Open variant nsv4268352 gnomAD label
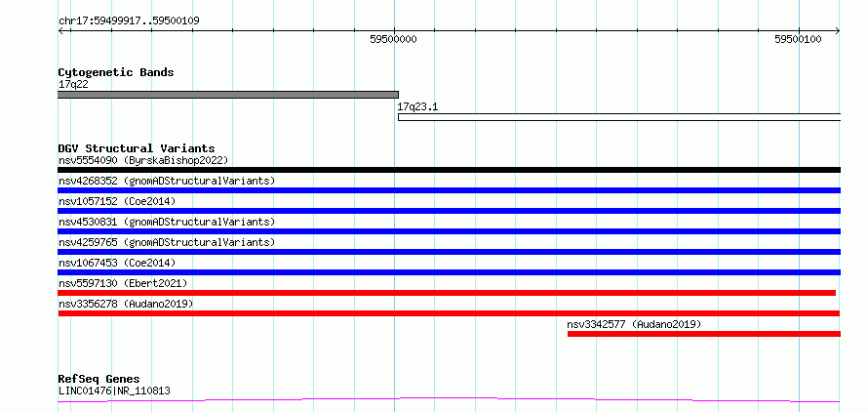This screenshot has height=412, width=868. pos(167,181)
